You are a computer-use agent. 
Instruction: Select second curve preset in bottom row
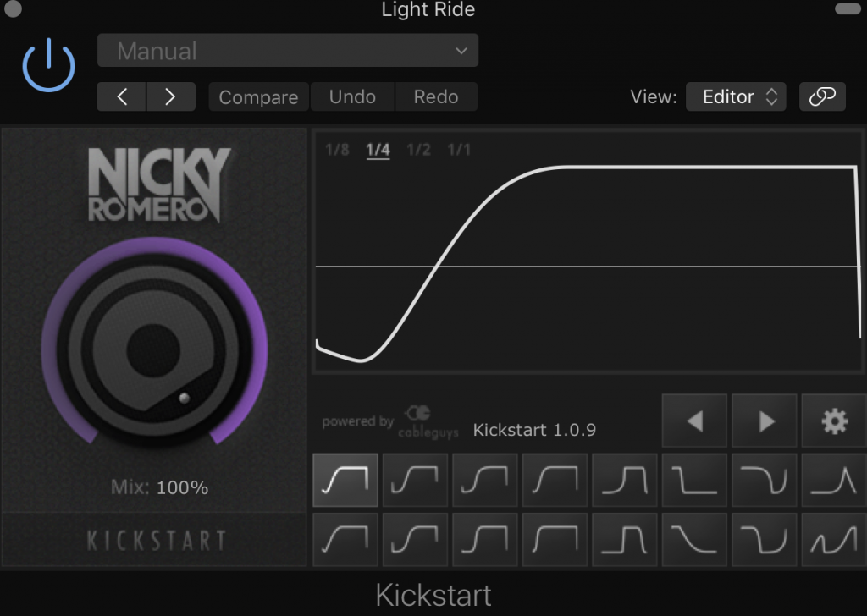point(415,539)
